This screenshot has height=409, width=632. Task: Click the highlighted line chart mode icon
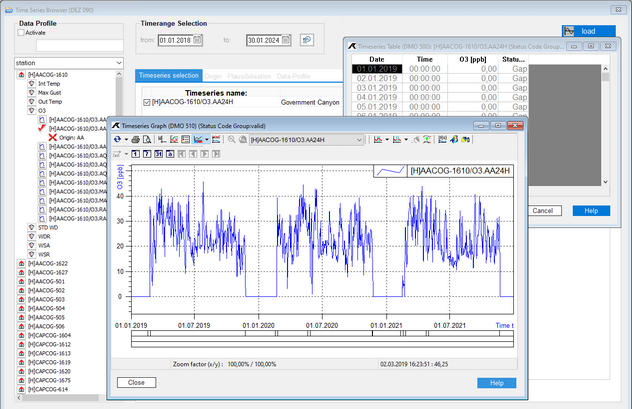pos(198,139)
